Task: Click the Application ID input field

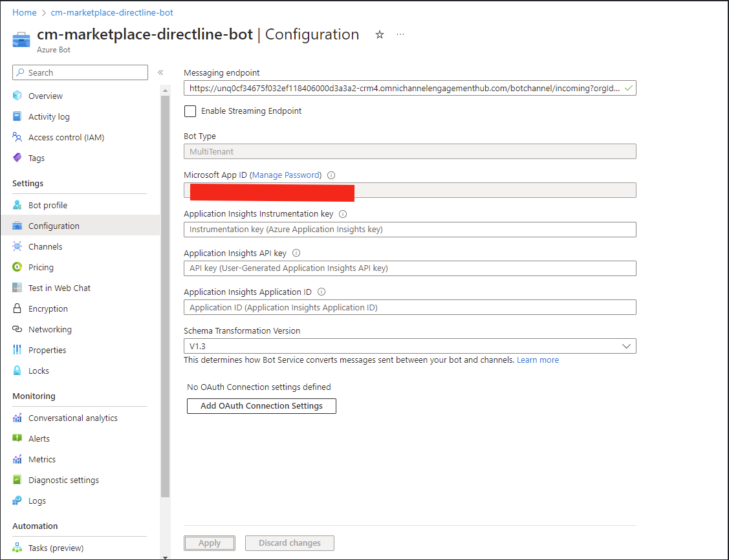Action: (x=409, y=307)
